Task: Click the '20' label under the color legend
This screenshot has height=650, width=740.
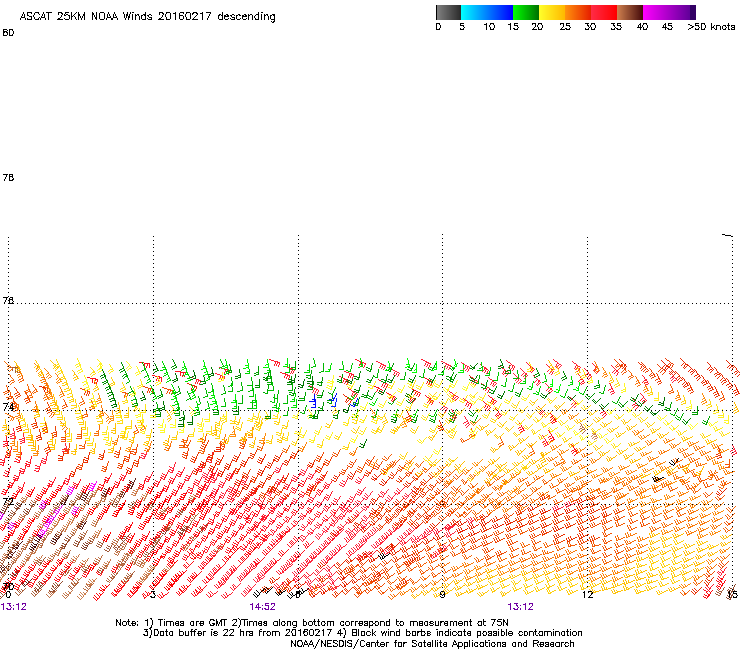Action: coord(538,27)
